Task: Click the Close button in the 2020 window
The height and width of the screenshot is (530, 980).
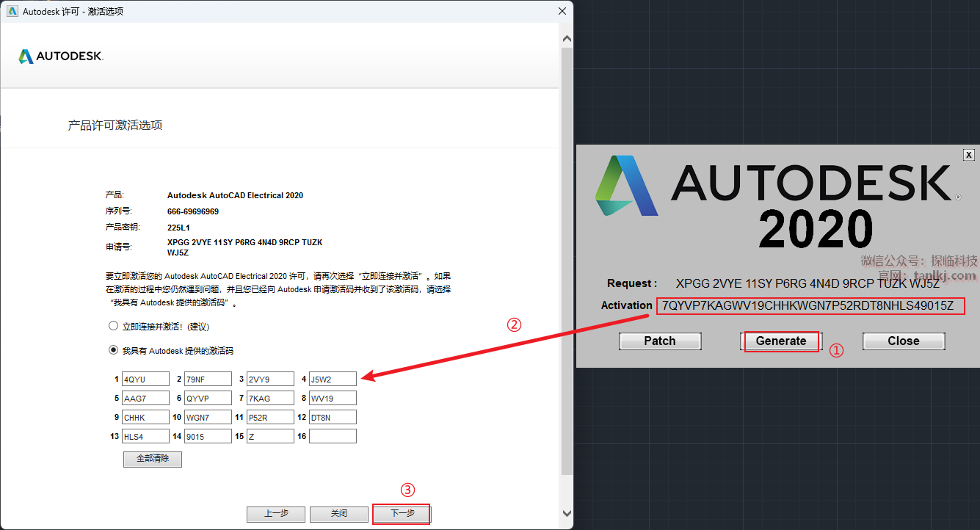Action: 903,341
